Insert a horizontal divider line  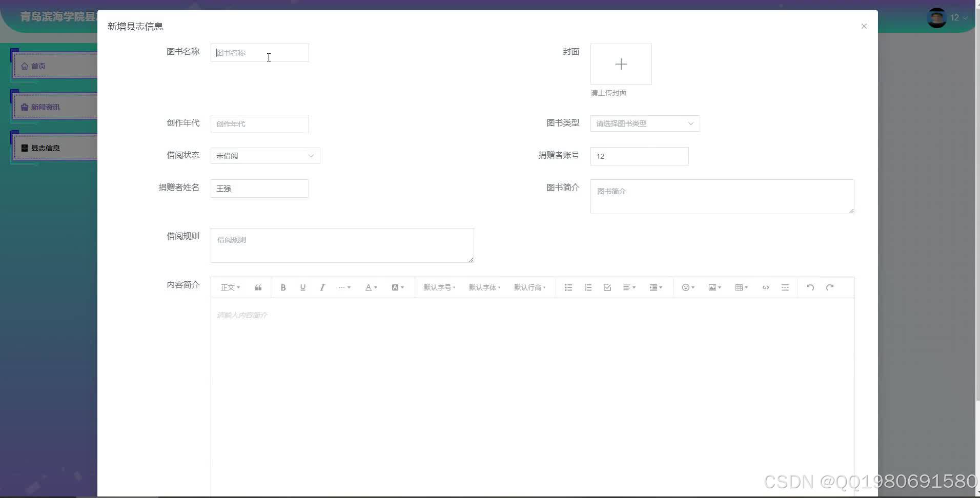tap(785, 287)
